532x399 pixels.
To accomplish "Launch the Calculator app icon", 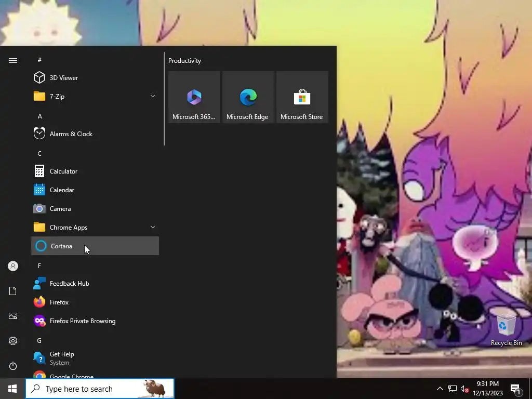I will click(x=39, y=171).
